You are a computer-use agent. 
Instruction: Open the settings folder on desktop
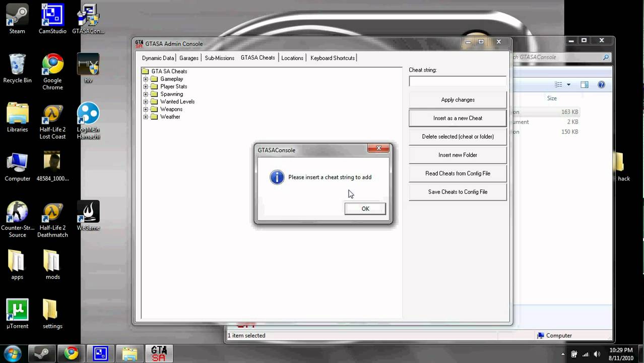(52, 314)
